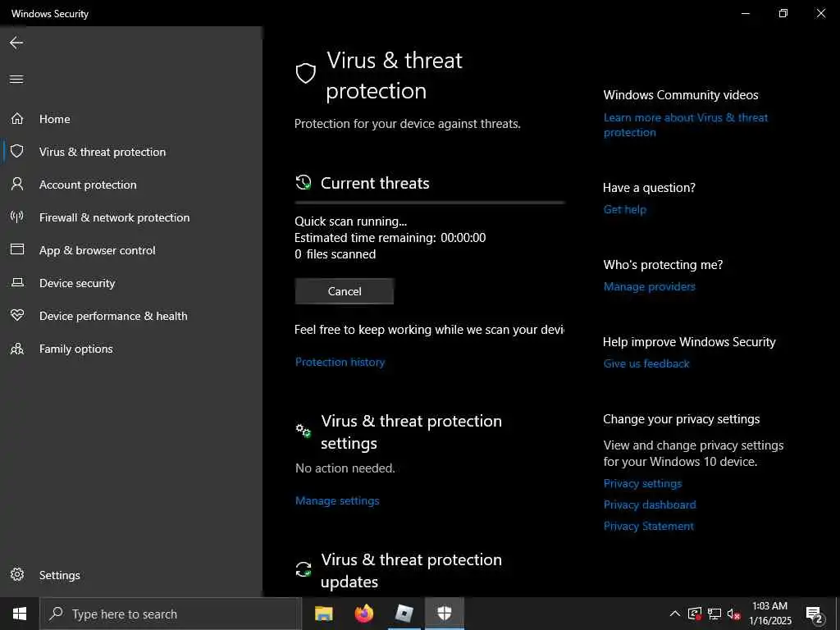
Task: Open the Protection history link
Action: click(x=340, y=362)
